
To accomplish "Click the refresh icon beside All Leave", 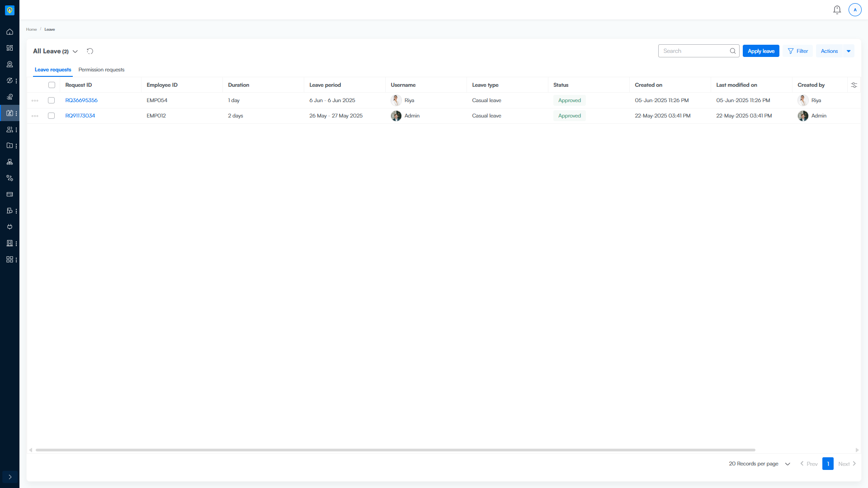I will point(90,51).
